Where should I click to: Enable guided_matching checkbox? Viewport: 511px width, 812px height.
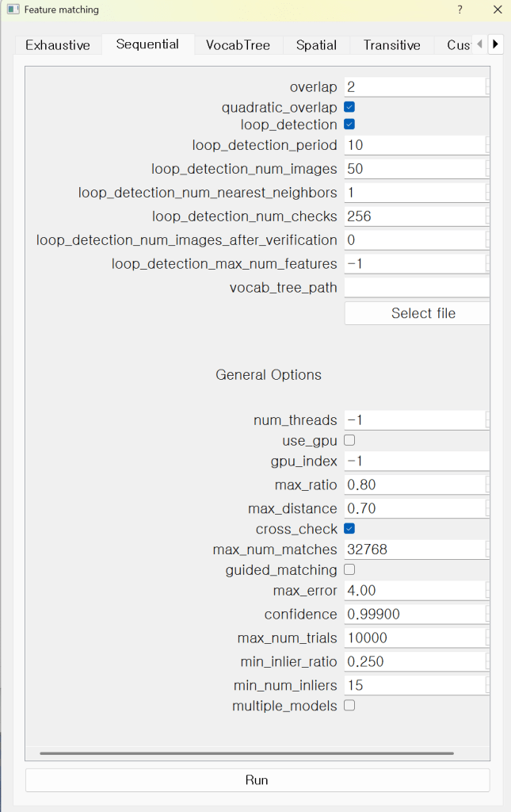[349, 569]
